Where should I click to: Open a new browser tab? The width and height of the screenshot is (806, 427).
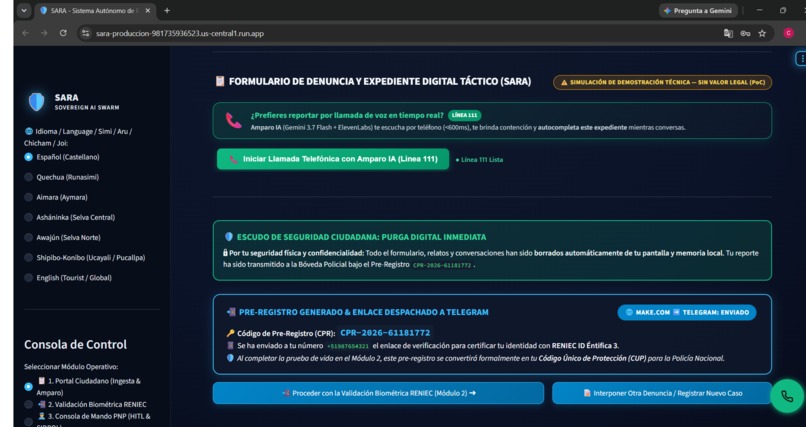click(x=167, y=10)
